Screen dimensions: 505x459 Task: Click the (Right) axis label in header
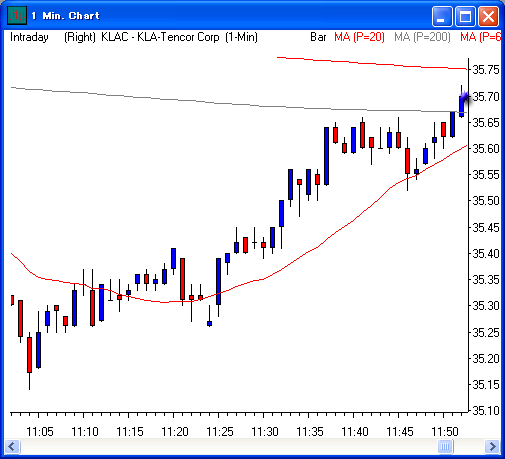(x=80, y=37)
